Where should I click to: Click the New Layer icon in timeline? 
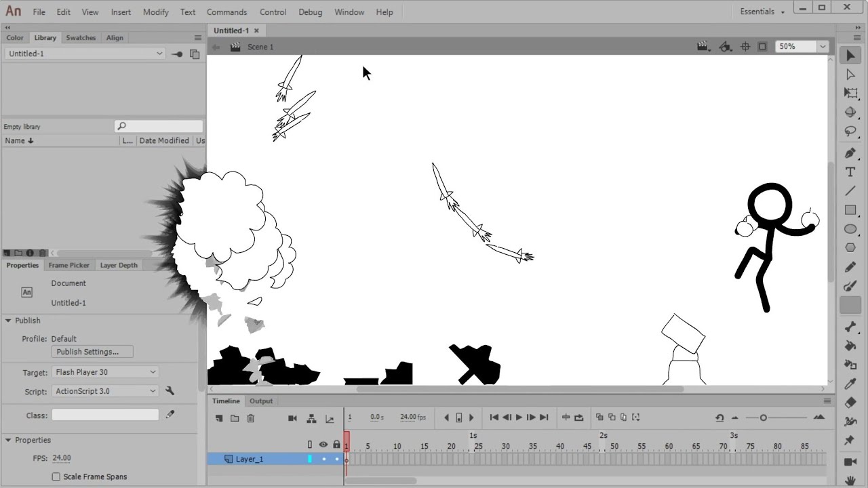tap(218, 418)
